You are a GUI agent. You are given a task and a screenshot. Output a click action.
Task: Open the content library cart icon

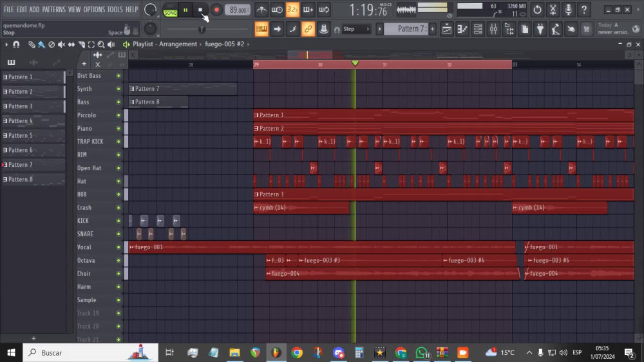point(587,29)
